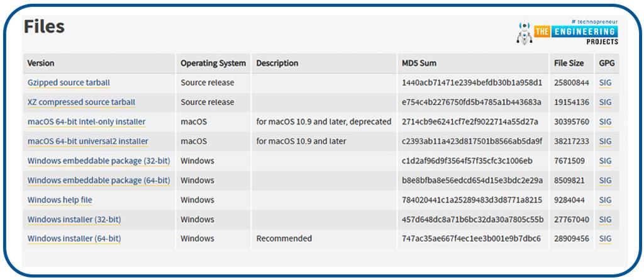Click the Version column header

click(x=41, y=63)
